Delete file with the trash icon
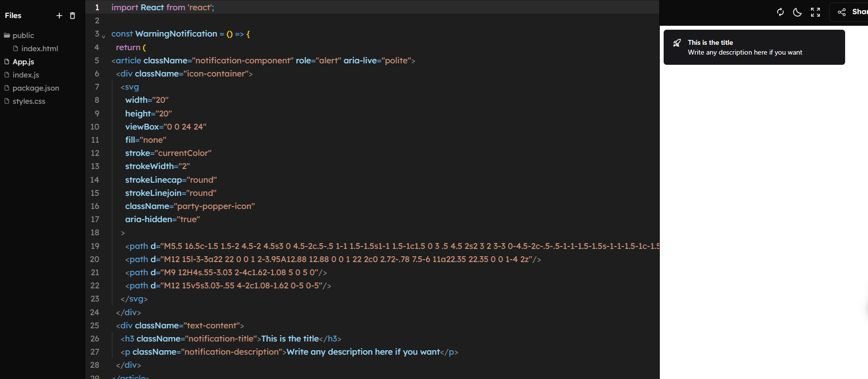 (72, 16)
